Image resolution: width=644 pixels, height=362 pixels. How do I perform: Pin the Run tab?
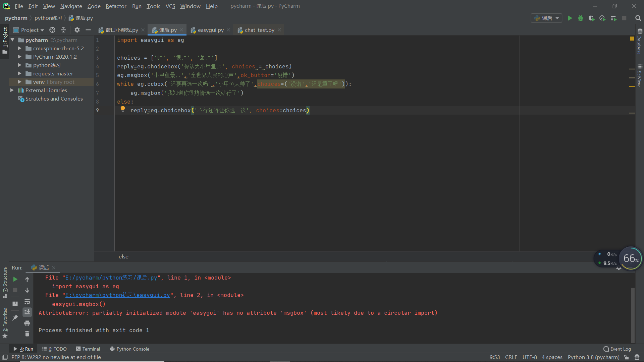pos(15,317)
